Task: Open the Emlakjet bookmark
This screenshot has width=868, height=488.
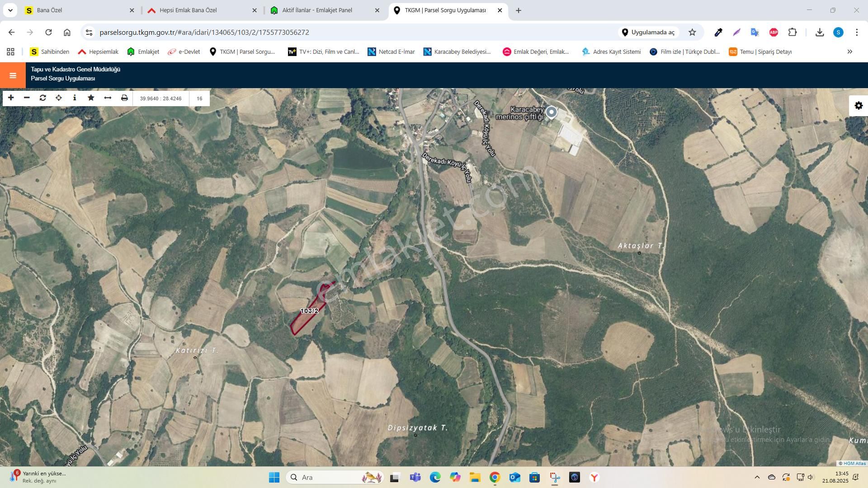Action: [143, 52]
